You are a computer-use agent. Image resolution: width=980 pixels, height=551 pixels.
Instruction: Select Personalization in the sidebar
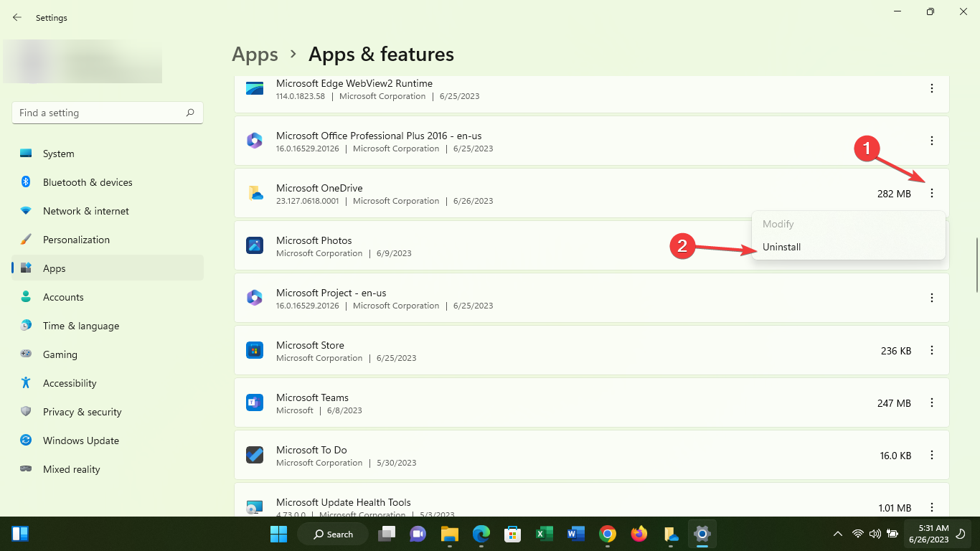(83, 240)
